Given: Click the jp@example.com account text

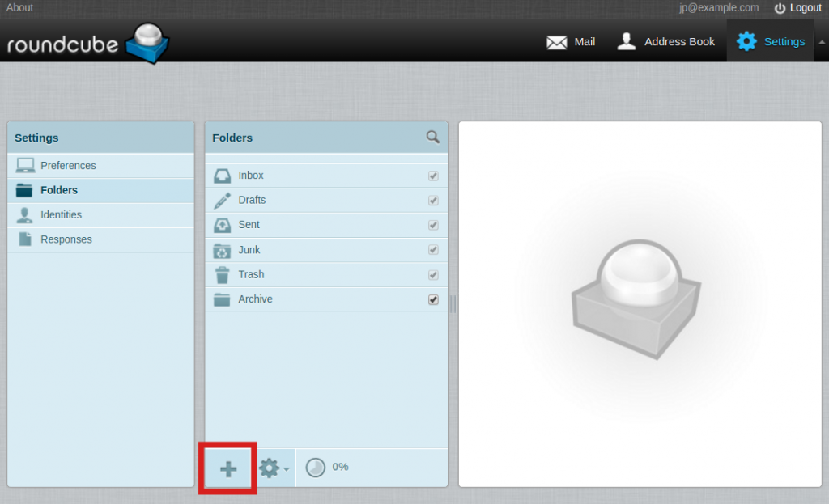Looking at the screenshot, I should (719, 8).
